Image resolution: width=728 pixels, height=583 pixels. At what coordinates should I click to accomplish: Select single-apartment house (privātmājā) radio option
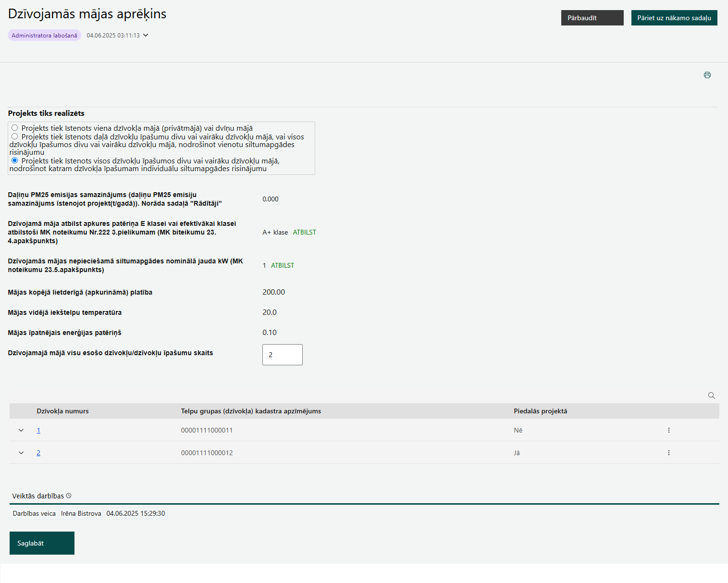tap(15, 128)
